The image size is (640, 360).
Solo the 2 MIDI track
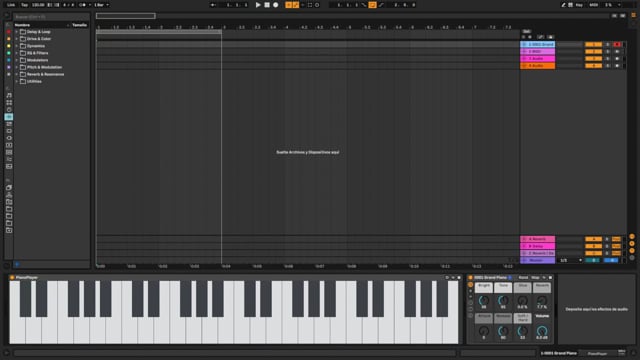[607, 51]
